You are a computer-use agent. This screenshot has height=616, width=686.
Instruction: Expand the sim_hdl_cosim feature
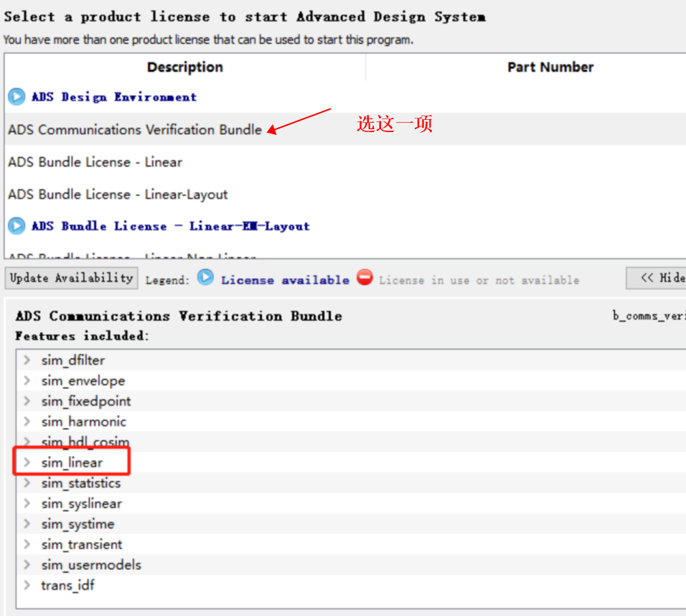click(x=27, y=442)
